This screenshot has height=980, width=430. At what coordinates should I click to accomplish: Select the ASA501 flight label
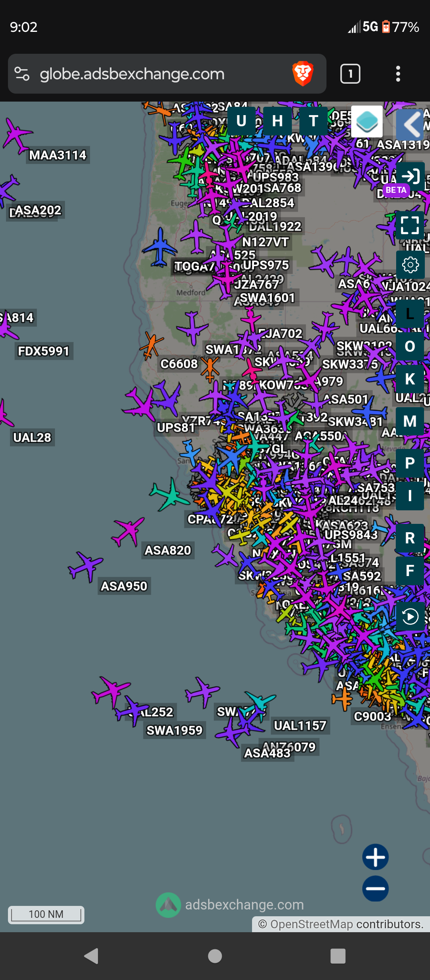(346, 399)
